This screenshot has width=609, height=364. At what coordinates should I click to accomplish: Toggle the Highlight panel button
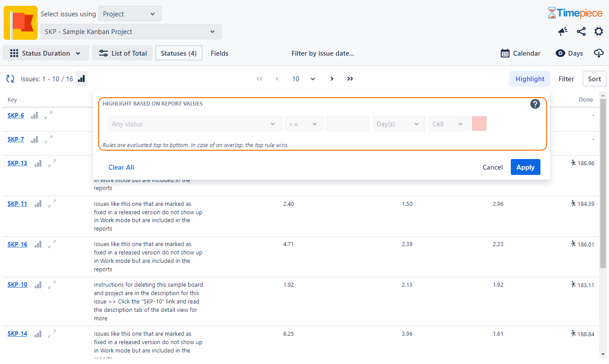529,79
